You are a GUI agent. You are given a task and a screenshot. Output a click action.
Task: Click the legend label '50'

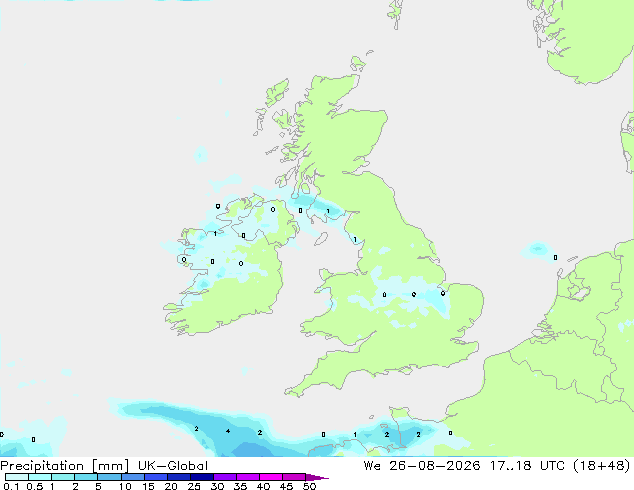pos(309,486)
